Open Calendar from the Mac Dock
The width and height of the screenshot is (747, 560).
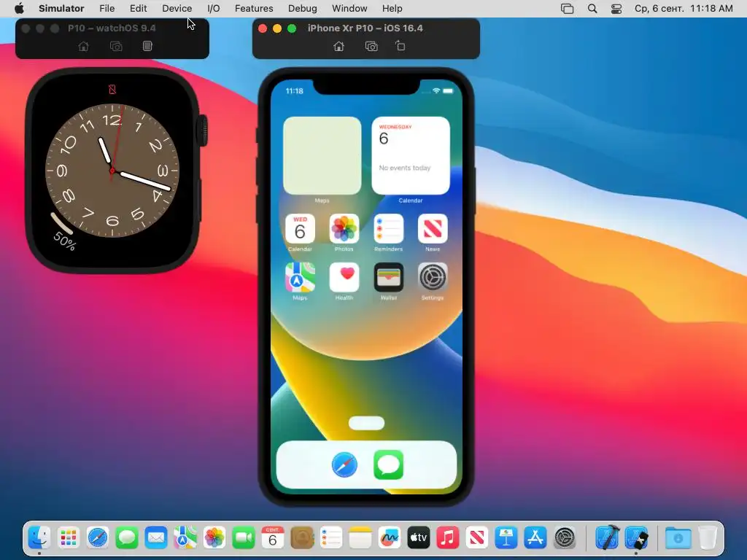click(x=273, y=538)
